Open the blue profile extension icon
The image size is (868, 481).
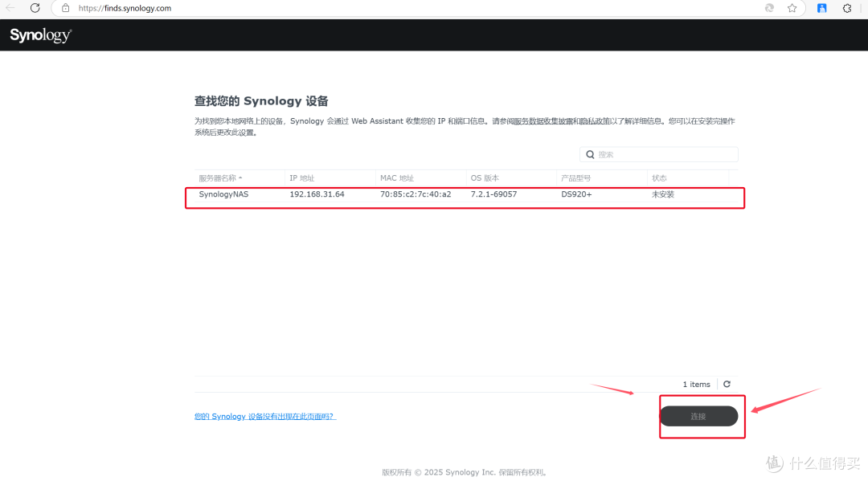(x=822, y=8)
